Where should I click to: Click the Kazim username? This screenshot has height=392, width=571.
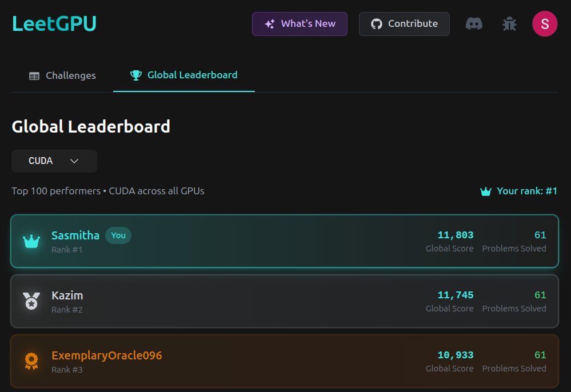click(x=67, y=295)
